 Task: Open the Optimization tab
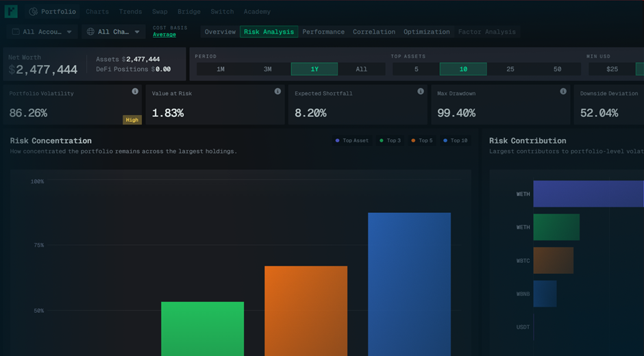pyautogui.click(x=427, y=31)
